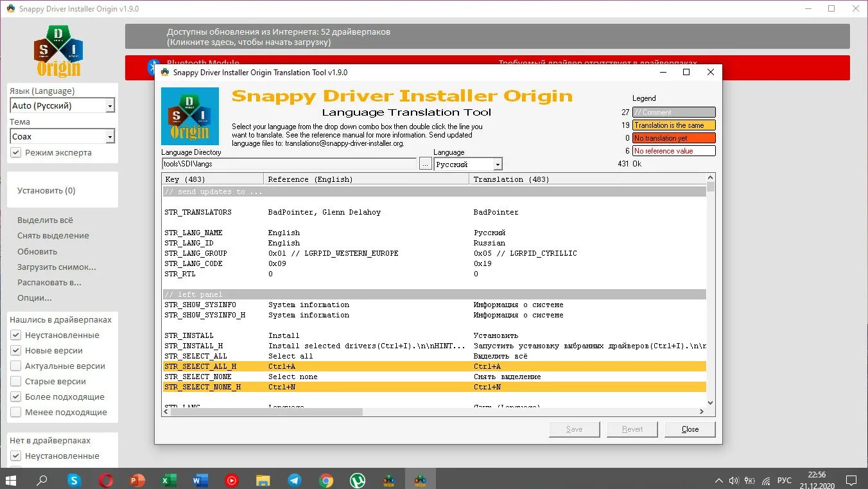Click Загрузить снимок... option
The image size is (868, 489).
tap(56, 267)
